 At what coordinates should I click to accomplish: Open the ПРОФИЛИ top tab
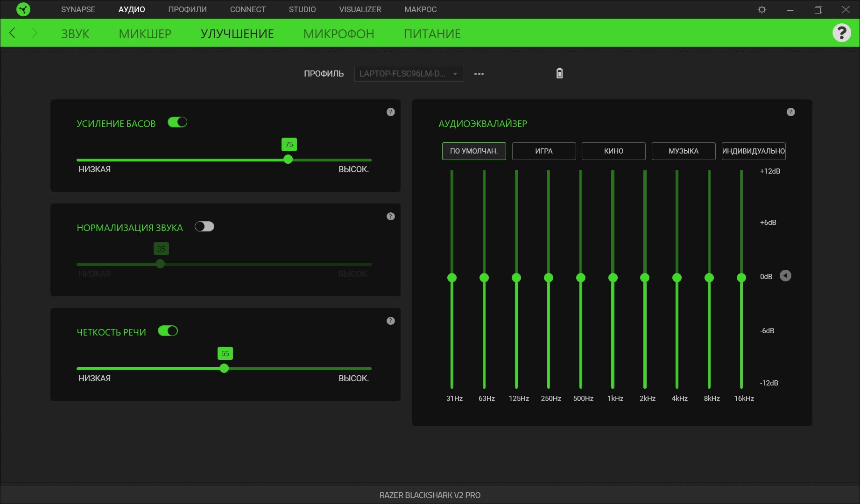(x=187, y=9)
